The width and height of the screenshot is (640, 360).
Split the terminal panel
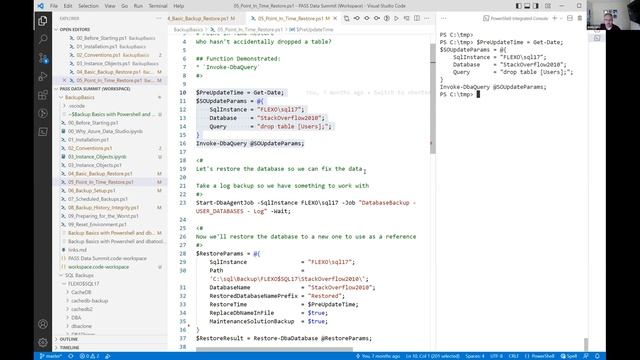[x=570, y=18]
